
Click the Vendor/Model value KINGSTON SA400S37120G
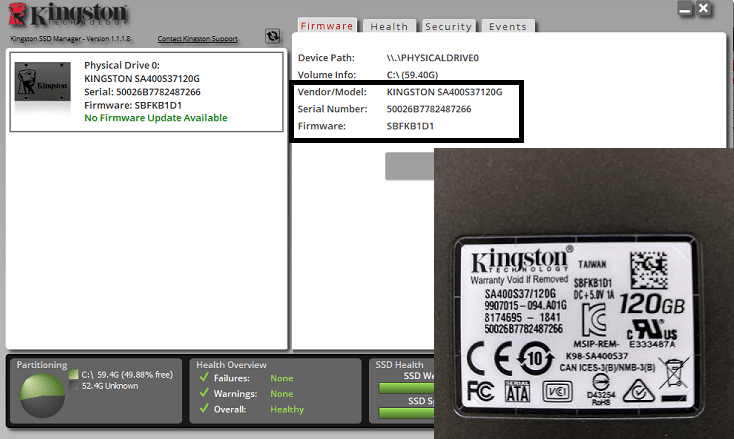coord(444,92)
